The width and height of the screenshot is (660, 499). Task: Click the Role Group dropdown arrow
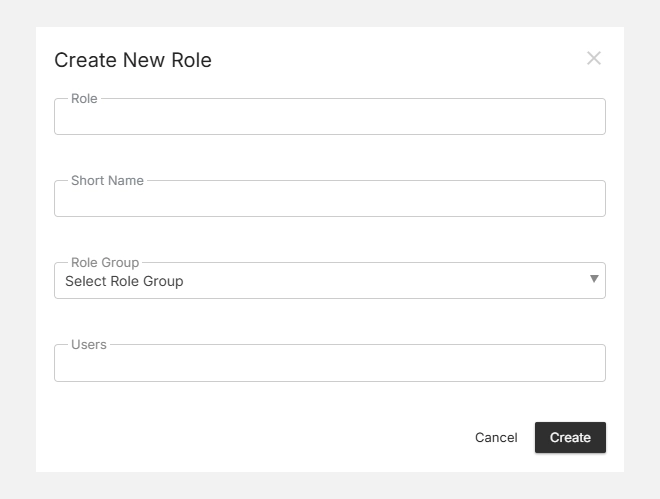(594, 279)
